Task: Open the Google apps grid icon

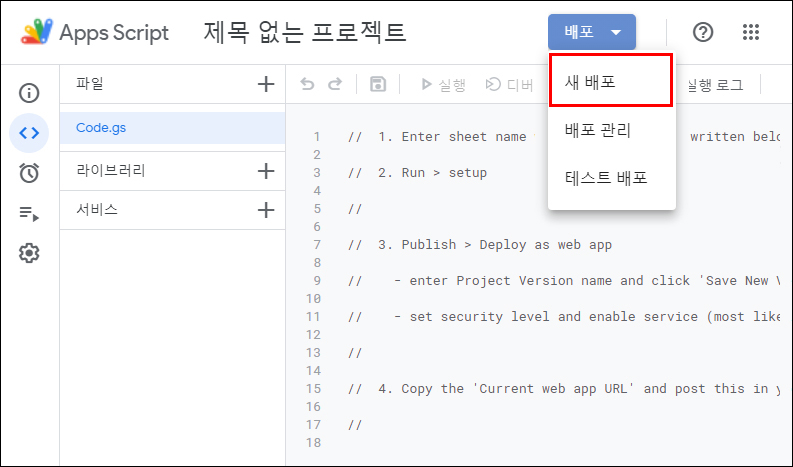Action: pyautogui.click(x=751, y=32)
